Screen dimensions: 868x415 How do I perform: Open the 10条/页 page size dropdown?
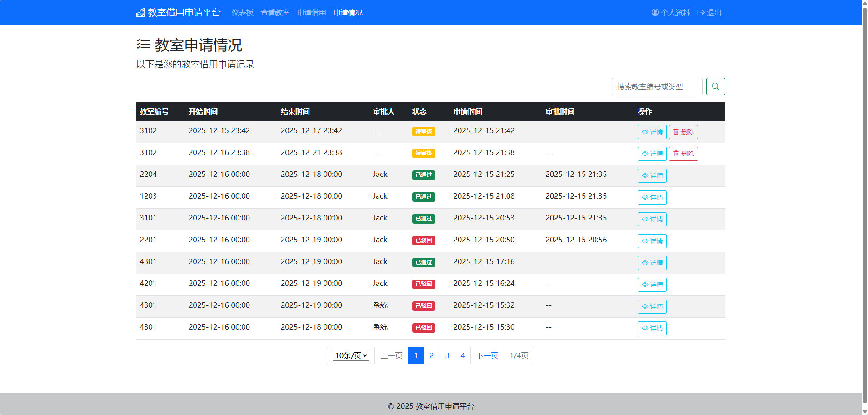point(350,355)
